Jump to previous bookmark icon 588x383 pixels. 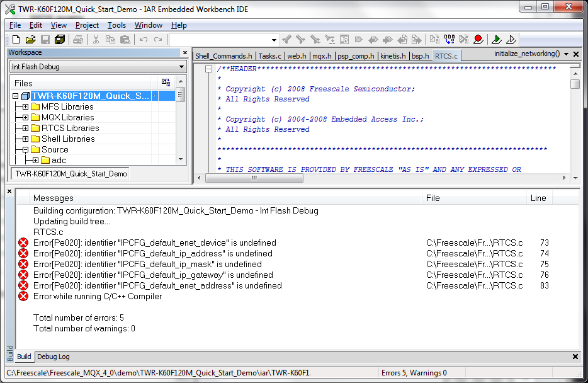tap(373, 40)
